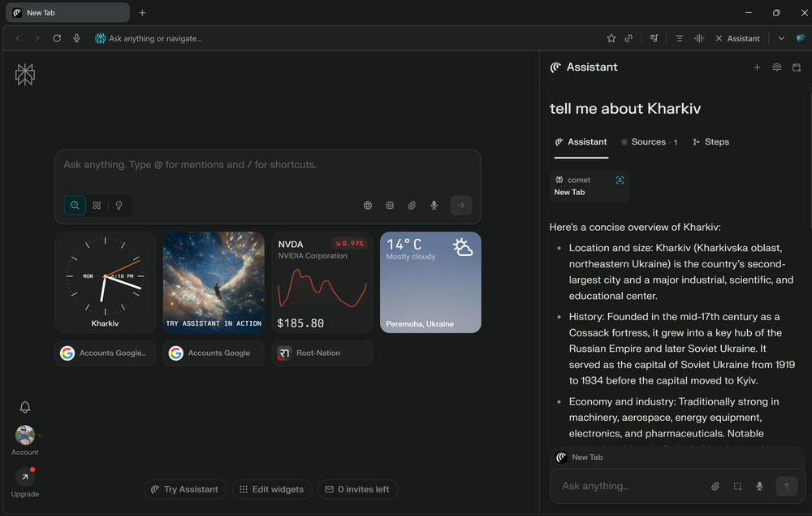The width and height of the screenshot is (812, 516).
Task: Click the $185.80 NVDA price
Action: (300, 323)
